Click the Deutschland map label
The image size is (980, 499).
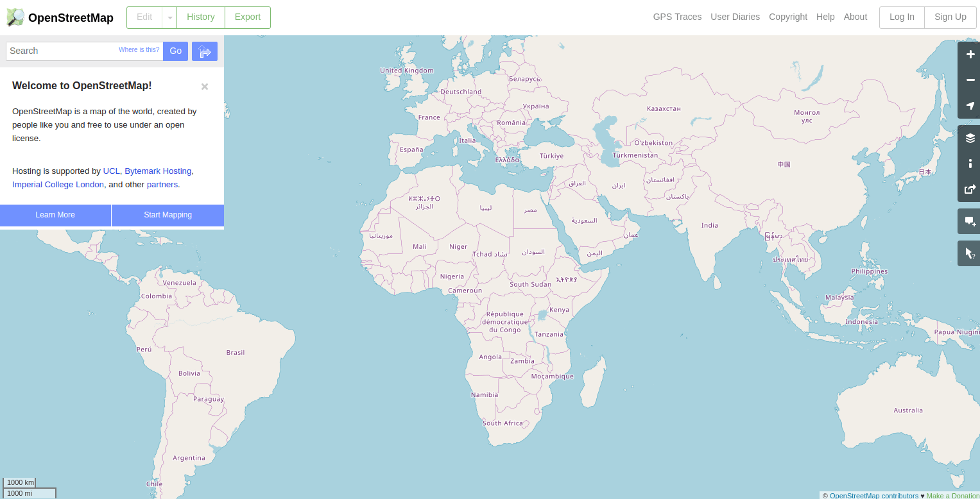pyautogui.click(x=461, y=92)
